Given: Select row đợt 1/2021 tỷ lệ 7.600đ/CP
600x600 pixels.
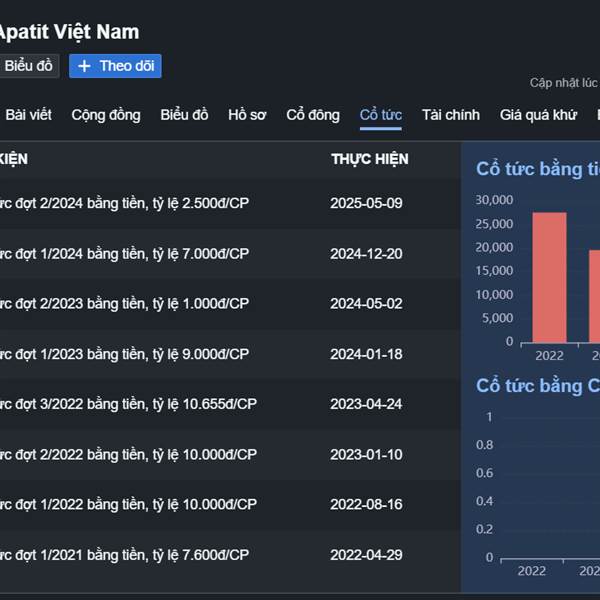Looking at the screenshot, I should click(x=230, y=555).
